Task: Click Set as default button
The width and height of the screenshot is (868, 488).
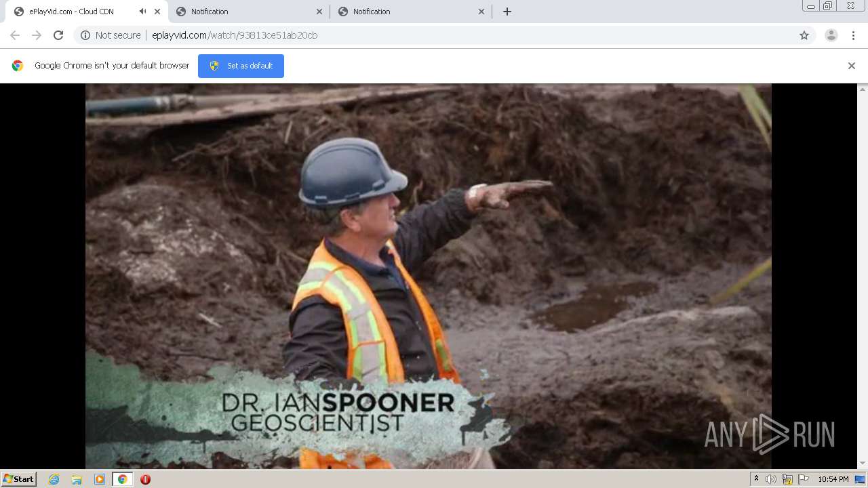Action: tap(241, 66)
